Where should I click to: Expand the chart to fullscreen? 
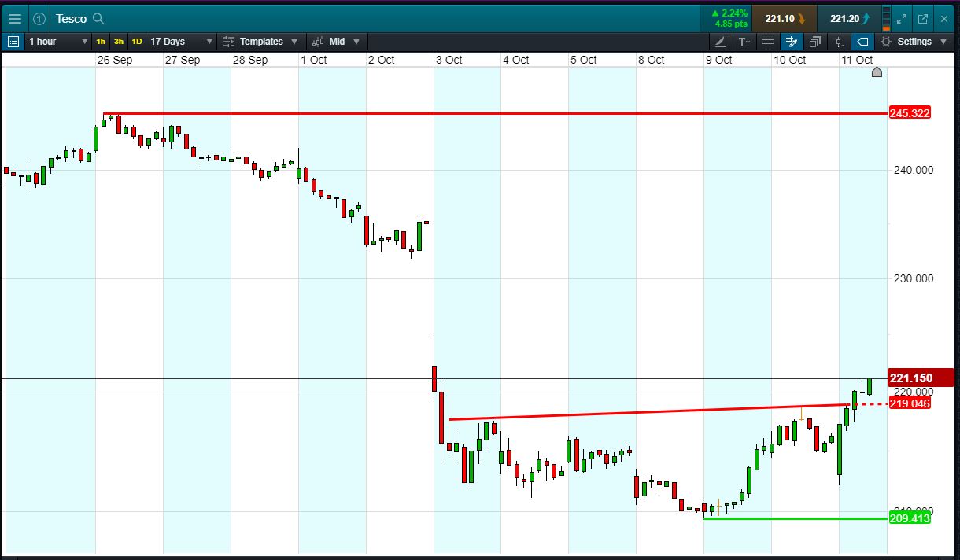tap(903, 18)
